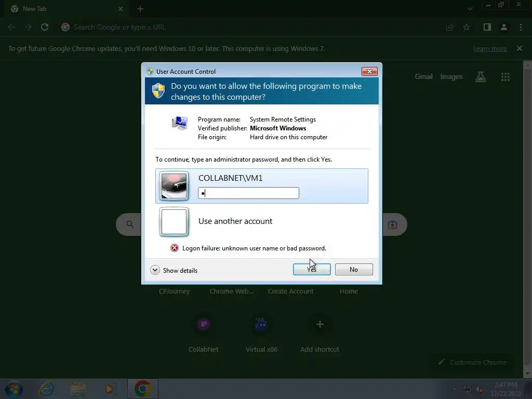532x399 pixels.
Task: Click Customize Chrome button
Action: tap(472, 362)
